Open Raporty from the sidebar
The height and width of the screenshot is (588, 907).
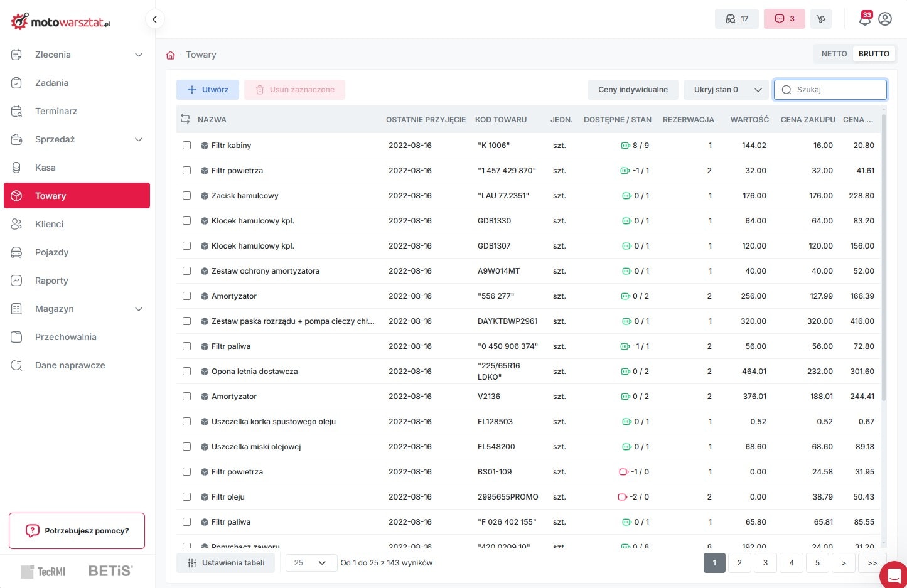click(x=51, y=281)
